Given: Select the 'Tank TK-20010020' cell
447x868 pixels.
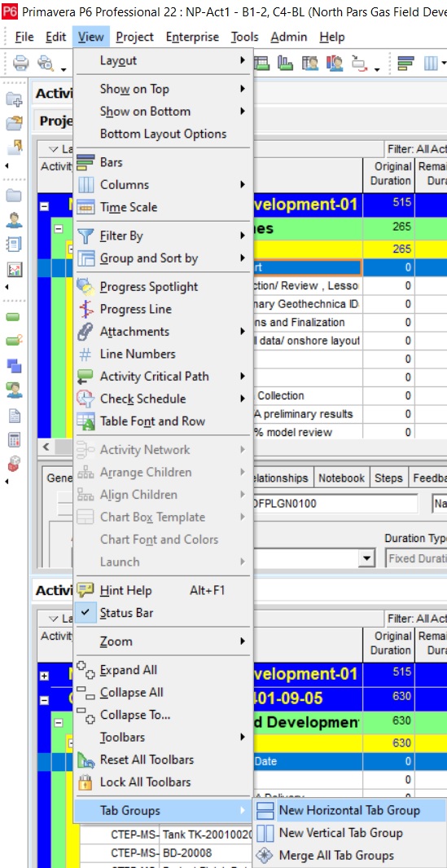Looking at the screenshot, I should (x=206, y=835).
